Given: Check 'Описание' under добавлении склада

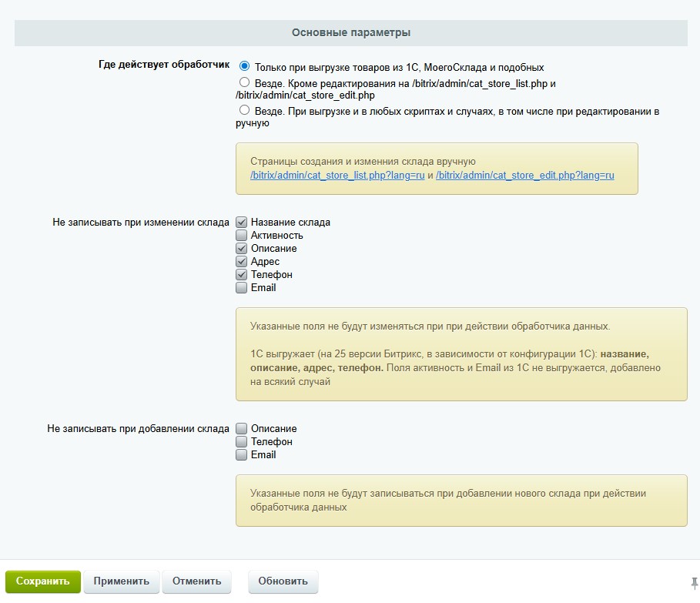Looking at the screenshot, I should (x=242, y=429).
